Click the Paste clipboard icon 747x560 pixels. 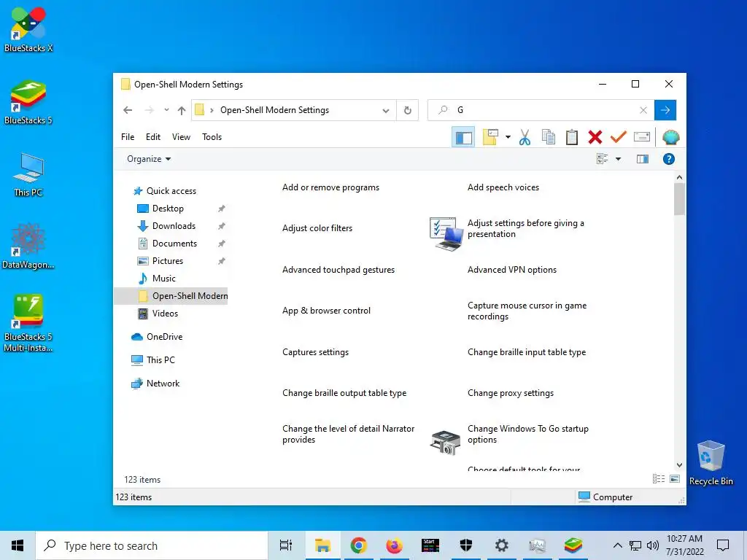[572, 137]
